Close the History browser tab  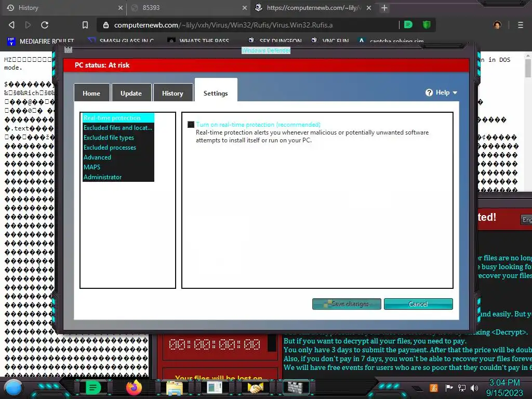[120, 8]
